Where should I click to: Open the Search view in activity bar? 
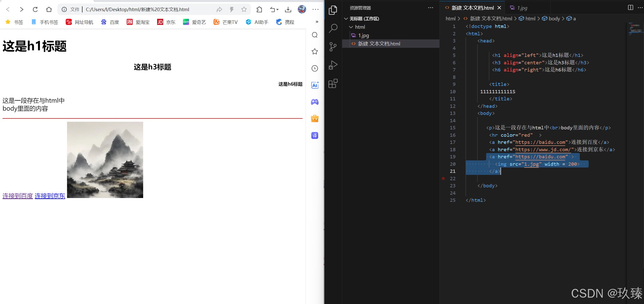tap(333, 28)
